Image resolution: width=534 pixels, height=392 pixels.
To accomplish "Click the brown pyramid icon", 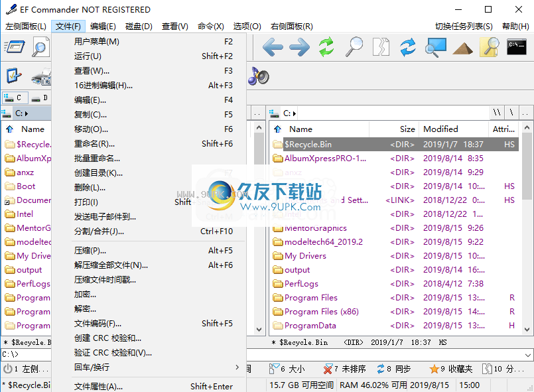I will pyautogui.click(x=462, y=48).
